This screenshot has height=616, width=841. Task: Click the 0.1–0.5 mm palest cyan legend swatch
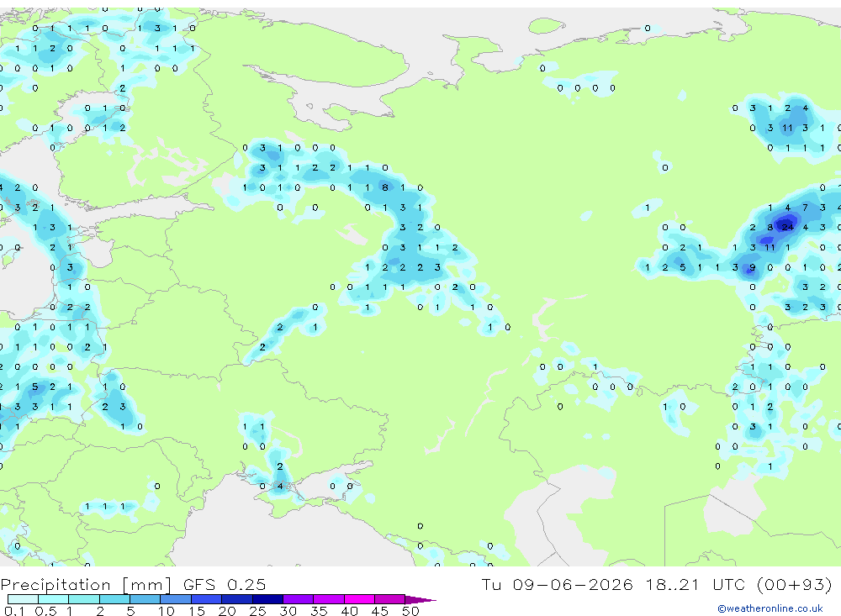point(23,599)
